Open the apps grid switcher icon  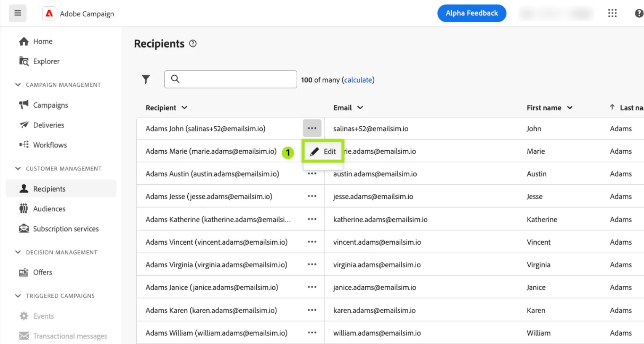612,13
